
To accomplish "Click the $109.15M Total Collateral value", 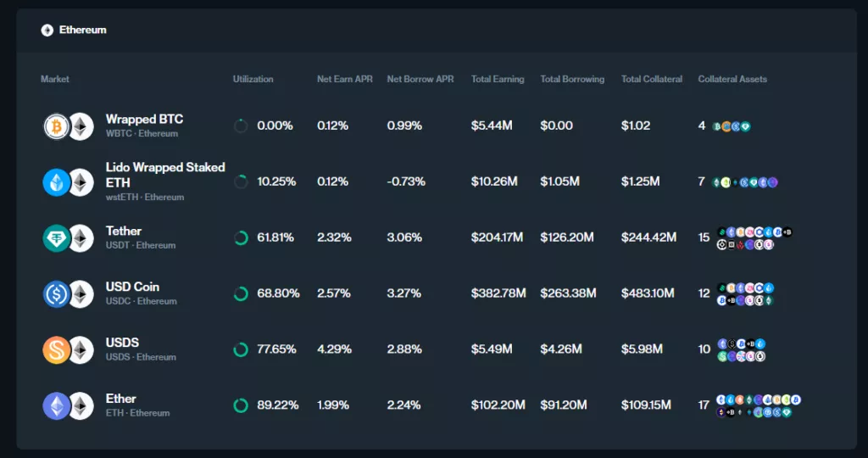I will (x=645, y=405).
